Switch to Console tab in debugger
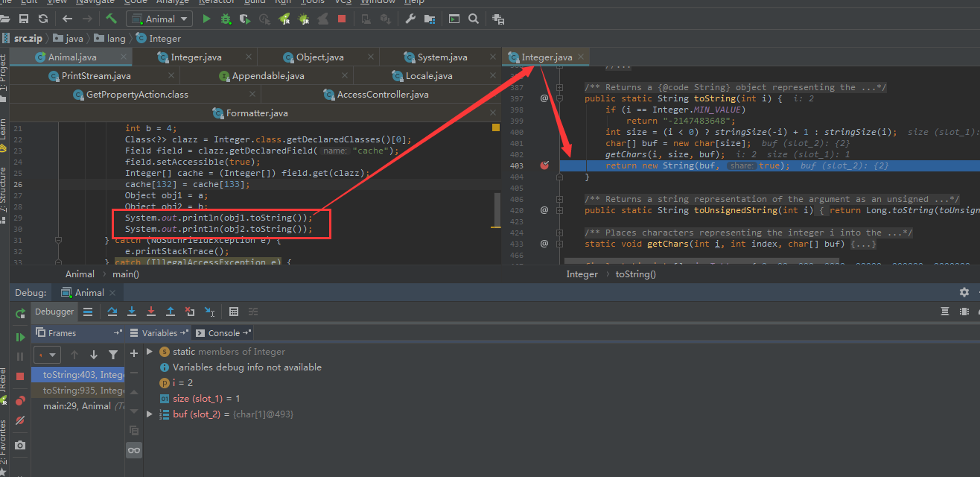 [x=224, y=332]
